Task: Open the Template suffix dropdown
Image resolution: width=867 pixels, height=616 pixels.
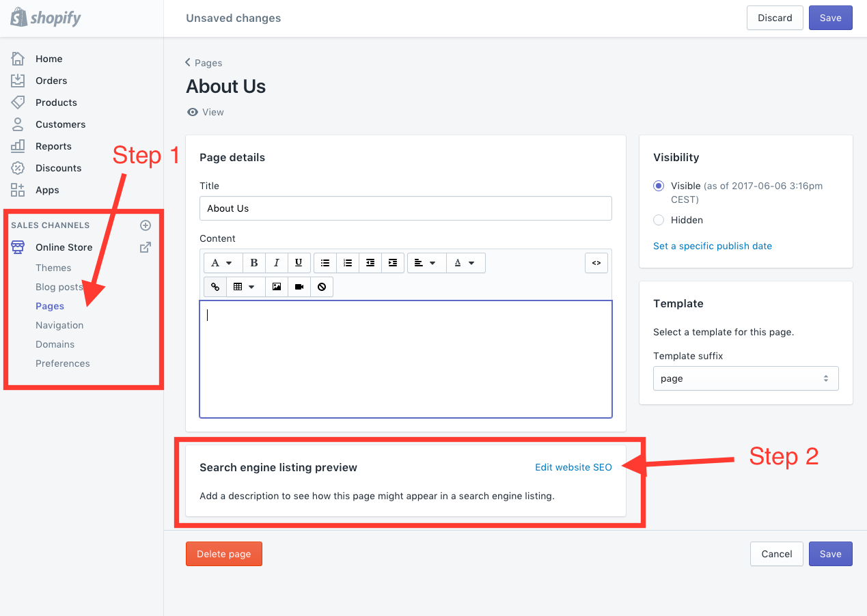Action: [x=745, y=378]
